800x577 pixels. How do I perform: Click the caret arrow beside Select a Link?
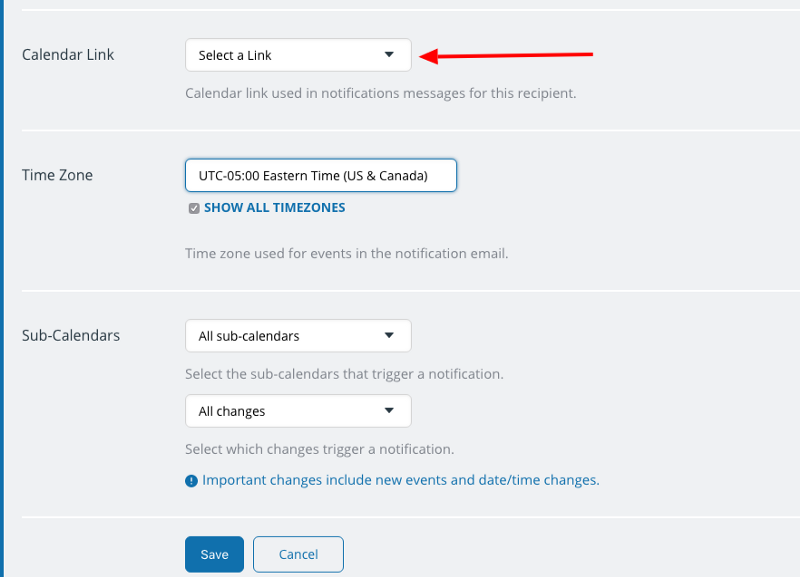click(x=389, y=55)
